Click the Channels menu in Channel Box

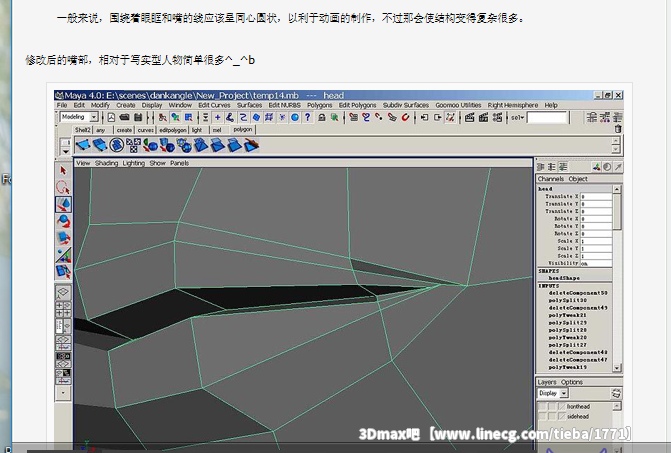550,178
